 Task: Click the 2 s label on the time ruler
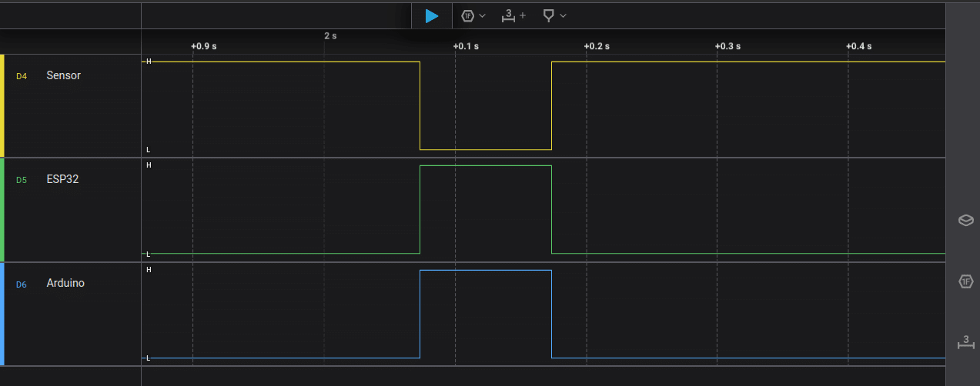click(330, 36)
